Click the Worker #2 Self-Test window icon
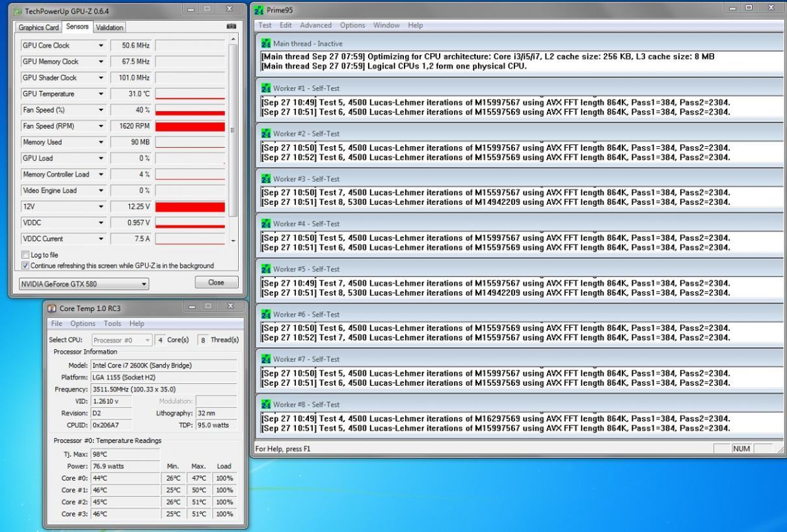This screenshot has width=787, height=532. pos(266,134)
